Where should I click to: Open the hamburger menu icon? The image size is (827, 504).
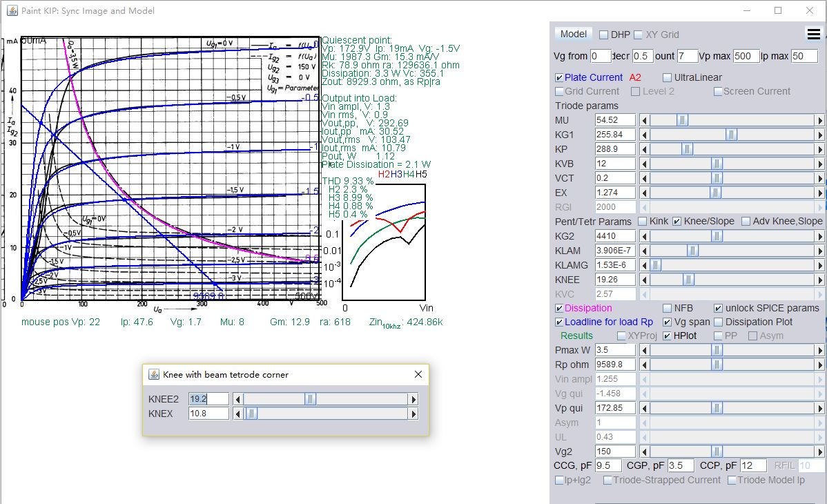(814, 35)
